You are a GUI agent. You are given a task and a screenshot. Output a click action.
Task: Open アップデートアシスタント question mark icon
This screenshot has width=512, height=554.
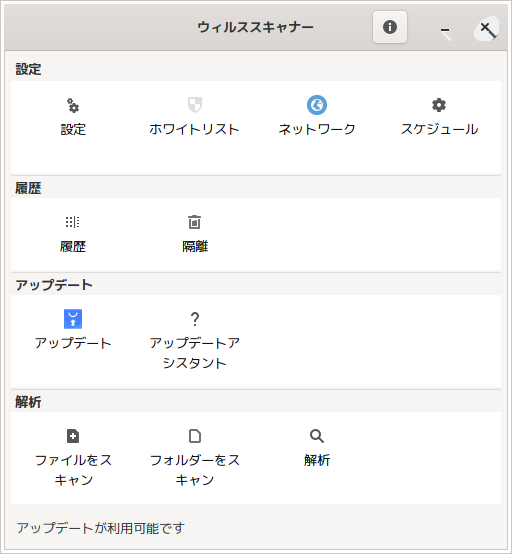tap(195, 319)
